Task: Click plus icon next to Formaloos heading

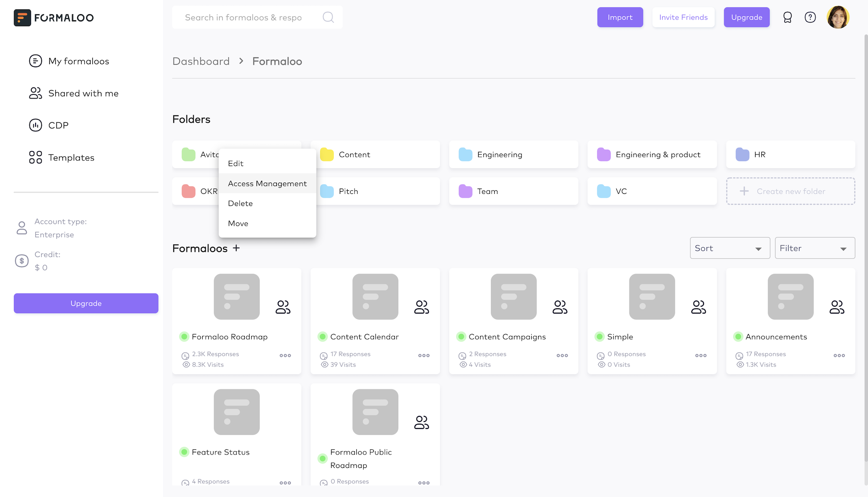Action: tap(236, 248)
